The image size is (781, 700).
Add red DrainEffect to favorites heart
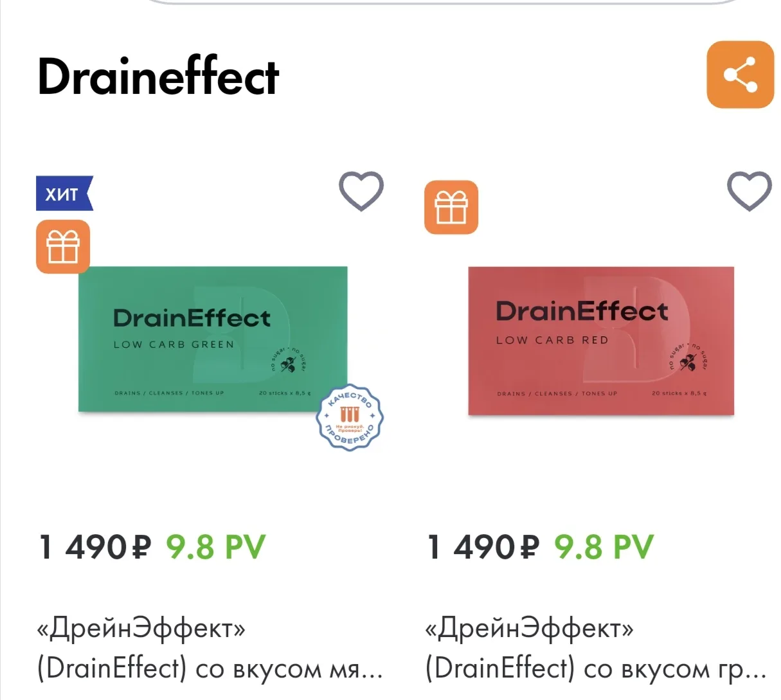(x=749, y=191)
